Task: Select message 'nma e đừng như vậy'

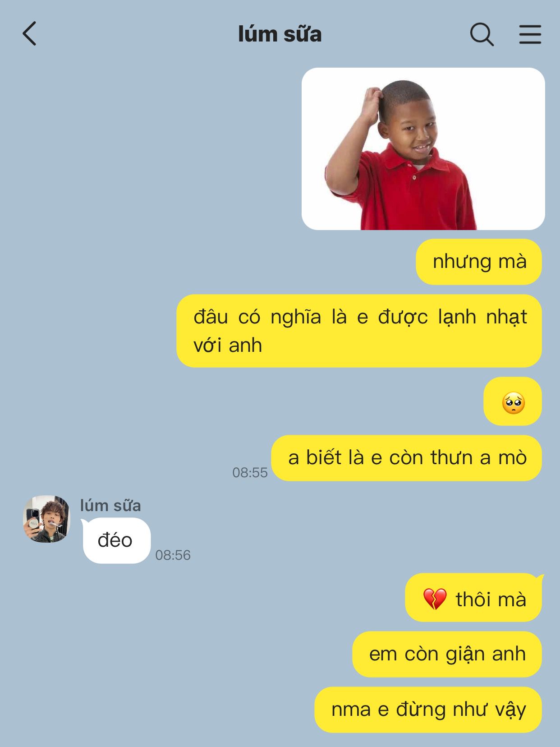Action: [x=428, y=710]
